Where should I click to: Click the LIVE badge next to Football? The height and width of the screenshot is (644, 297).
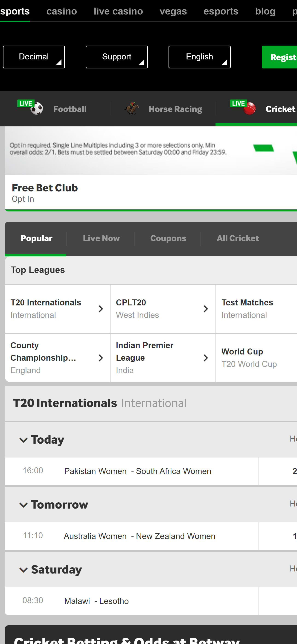point(26,103)
